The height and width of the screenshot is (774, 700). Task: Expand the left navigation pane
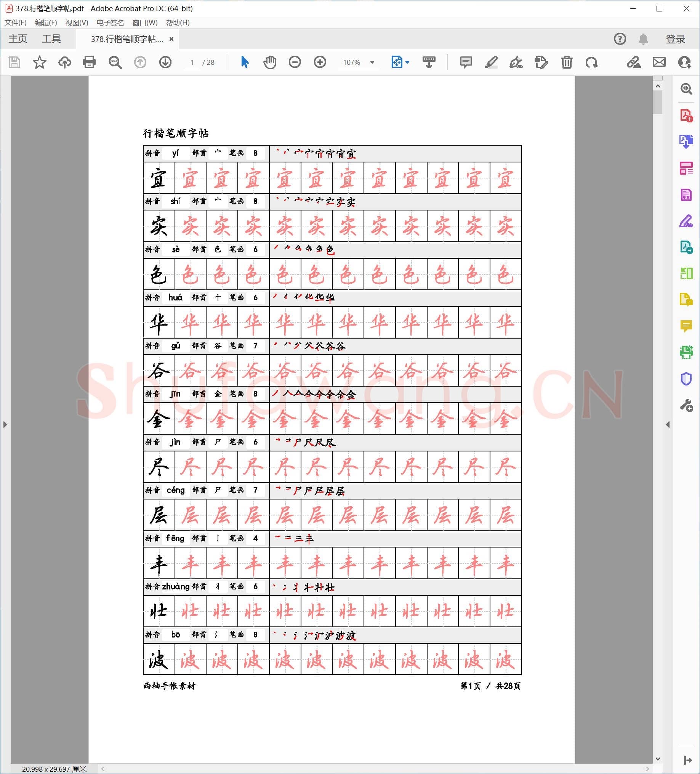pos(5,424)
